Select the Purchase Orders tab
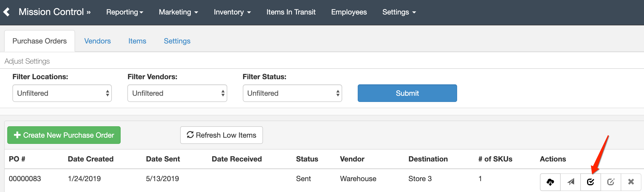This screenshot has height=192, width=644. point(40,41)
